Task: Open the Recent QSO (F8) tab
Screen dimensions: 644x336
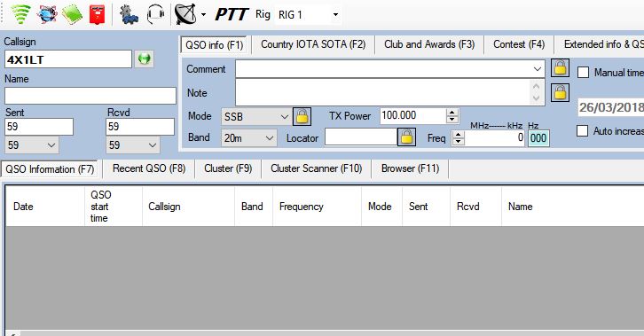Action: 149,168
